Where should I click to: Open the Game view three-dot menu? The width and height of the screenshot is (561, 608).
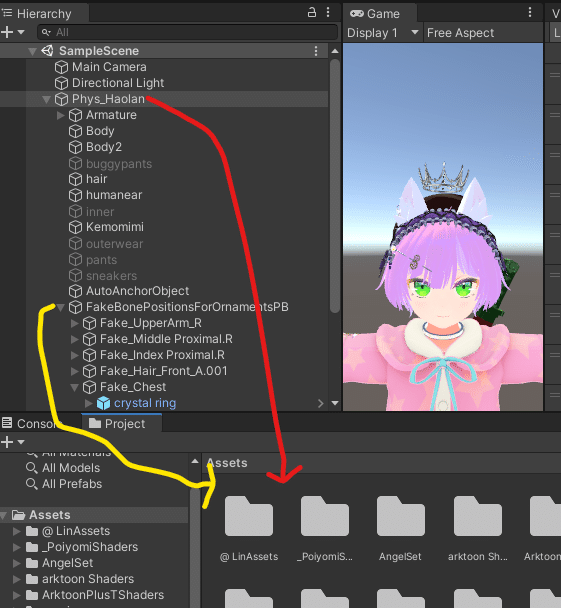pos(530,12)
